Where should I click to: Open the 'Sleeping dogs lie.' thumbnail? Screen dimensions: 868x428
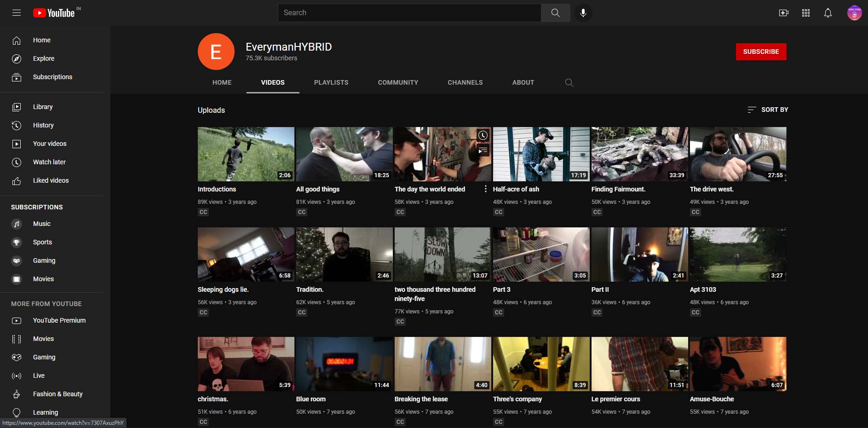(246, 254)
